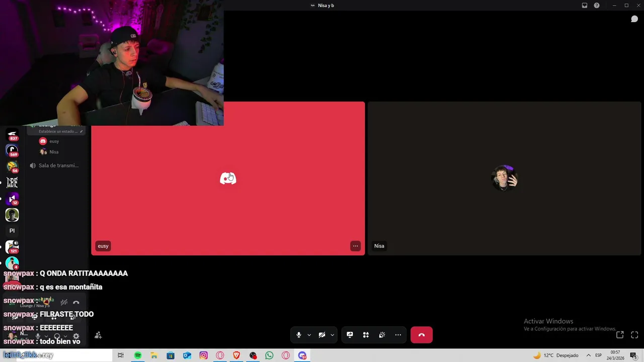Select the eusy video tile
The height and width of the screenshot is (362, 644).
(228, 178)
